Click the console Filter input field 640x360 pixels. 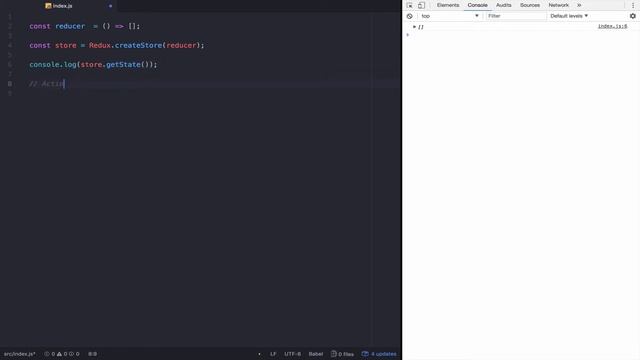tap(516, 16)
